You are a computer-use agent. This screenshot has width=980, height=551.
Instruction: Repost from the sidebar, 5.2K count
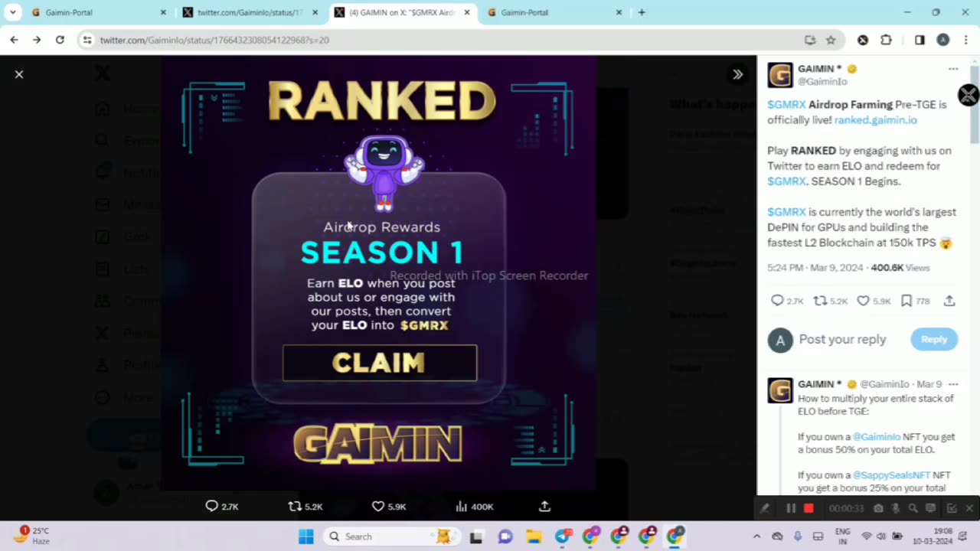(x=820, y=301)
